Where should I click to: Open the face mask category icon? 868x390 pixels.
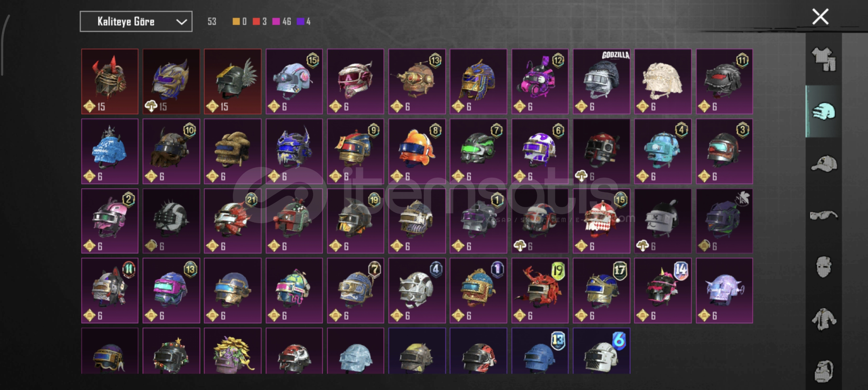coord(824,267)
